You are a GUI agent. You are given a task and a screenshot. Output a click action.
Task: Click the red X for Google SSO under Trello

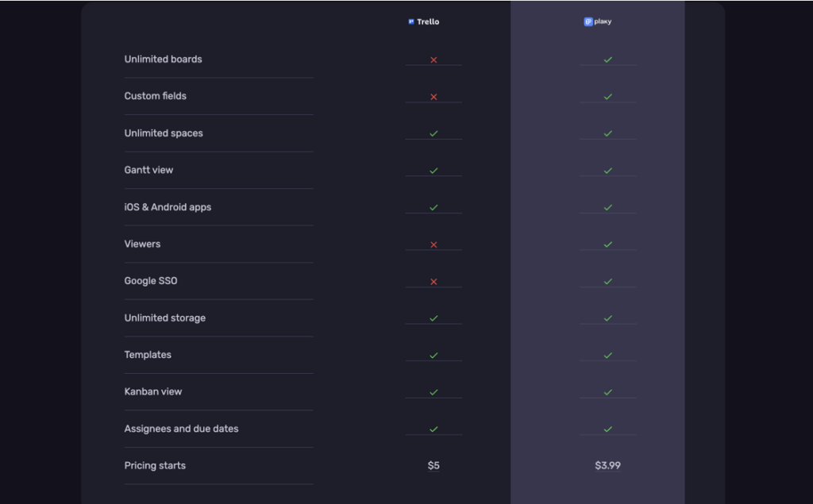coord(433,281)
